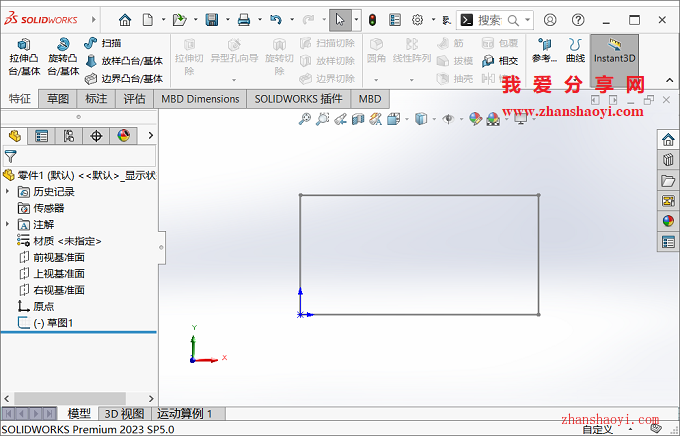
Task: Open Display Style dropdown cube icon
Action: (421, 118)
